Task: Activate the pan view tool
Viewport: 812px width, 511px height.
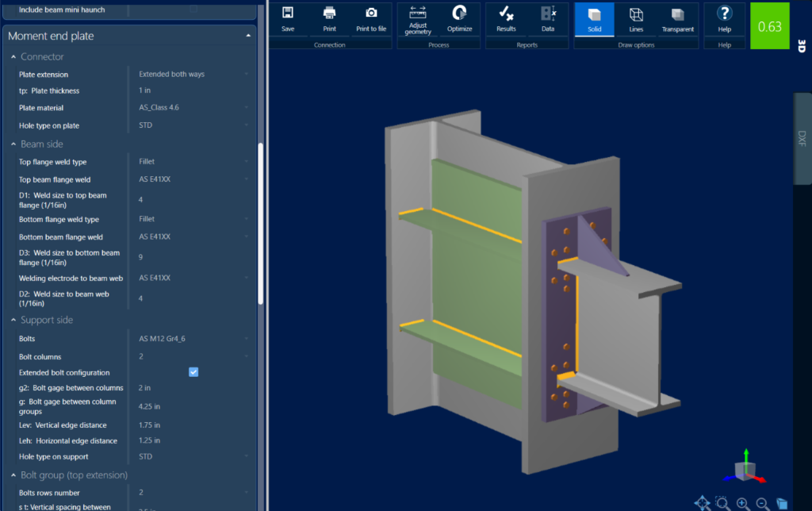Action: 703,503
